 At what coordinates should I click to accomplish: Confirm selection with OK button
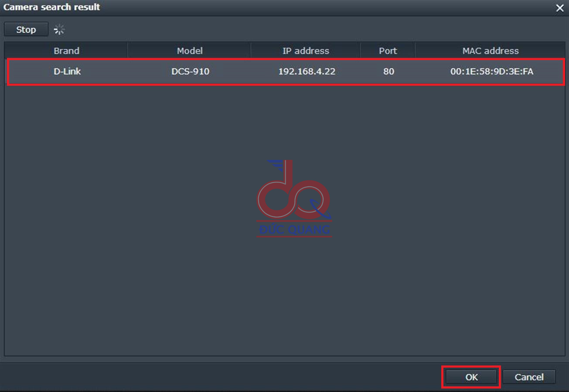click(x=471, y=377)
